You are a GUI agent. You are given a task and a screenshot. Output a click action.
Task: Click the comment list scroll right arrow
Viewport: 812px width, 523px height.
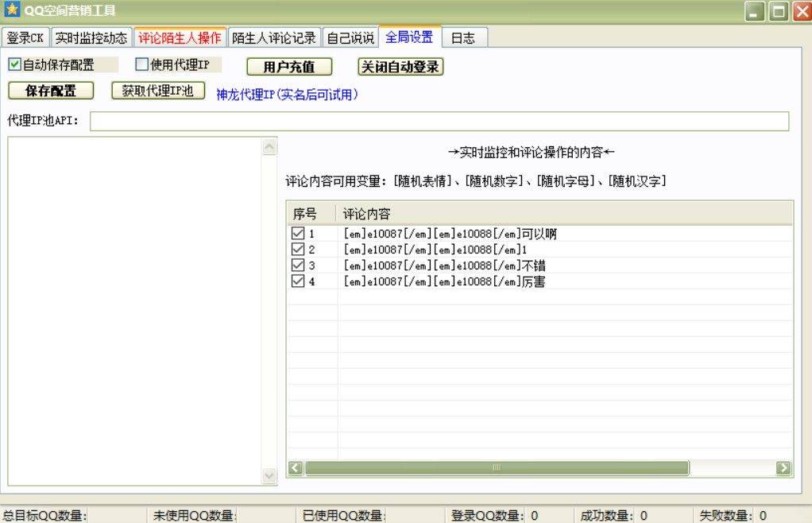tap(783, 467)
